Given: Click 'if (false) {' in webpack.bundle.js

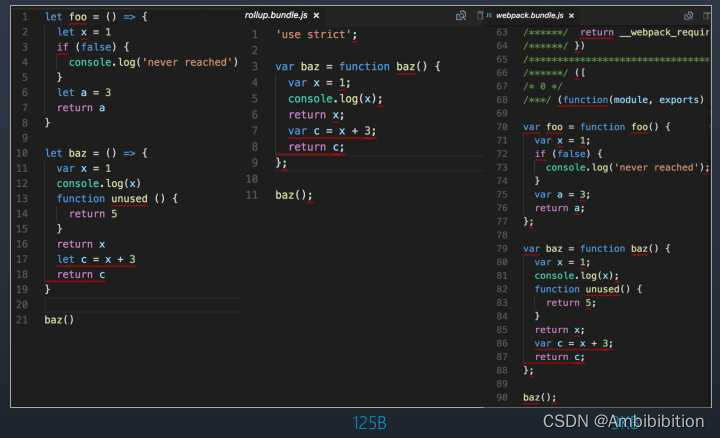Looking at the screenshot, I should (x=568, y=154).
